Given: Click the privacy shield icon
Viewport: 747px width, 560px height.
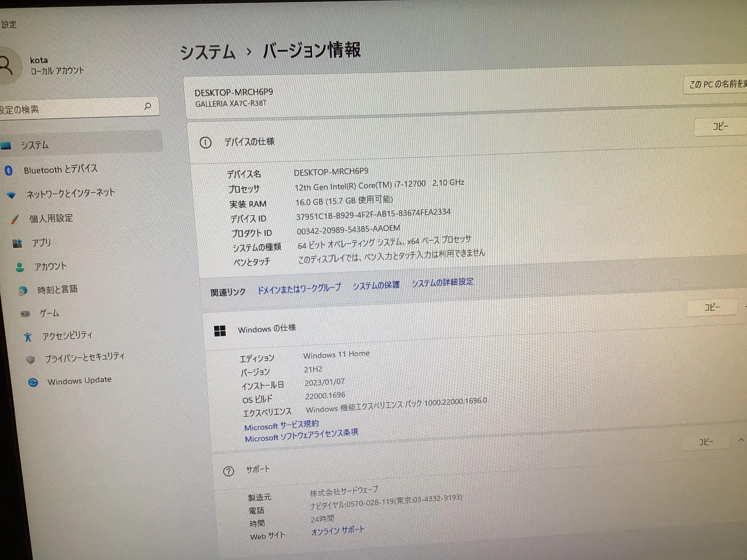Looking at the screenshot, I should click(x=30, y=360).
